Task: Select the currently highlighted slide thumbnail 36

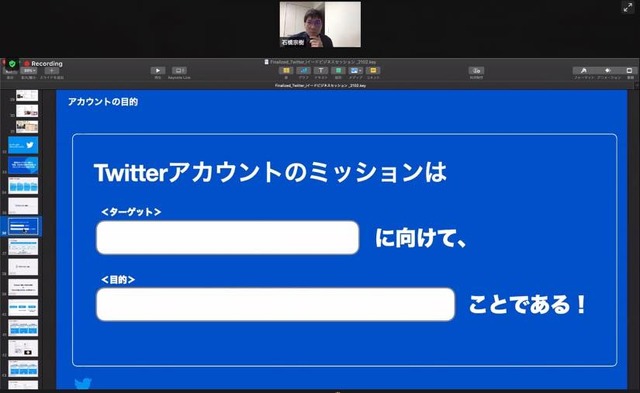Action: click(x=23, y=226)
